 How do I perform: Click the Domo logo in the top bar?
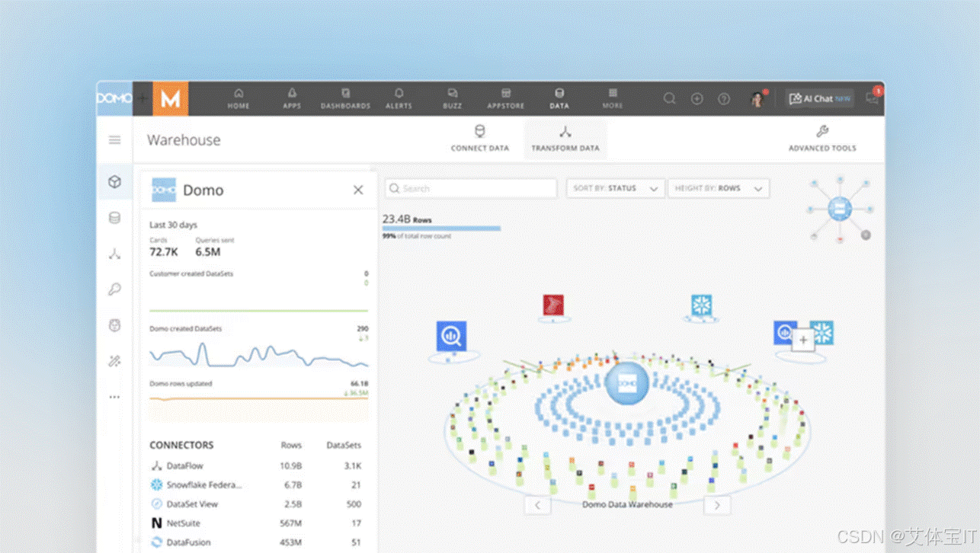pyautogui.click(x=114, y=98)
